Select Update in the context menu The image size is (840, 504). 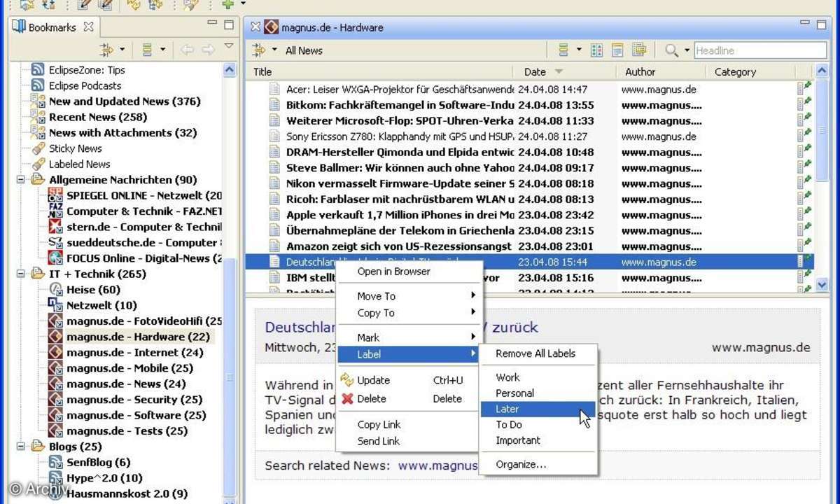pyautogui.click(x=409, y=380)
